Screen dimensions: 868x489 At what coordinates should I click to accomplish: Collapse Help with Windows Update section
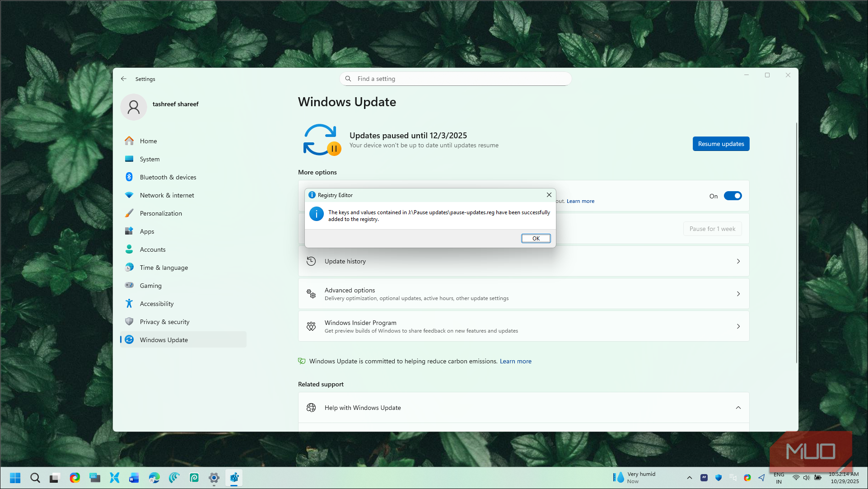pos(738,408)
